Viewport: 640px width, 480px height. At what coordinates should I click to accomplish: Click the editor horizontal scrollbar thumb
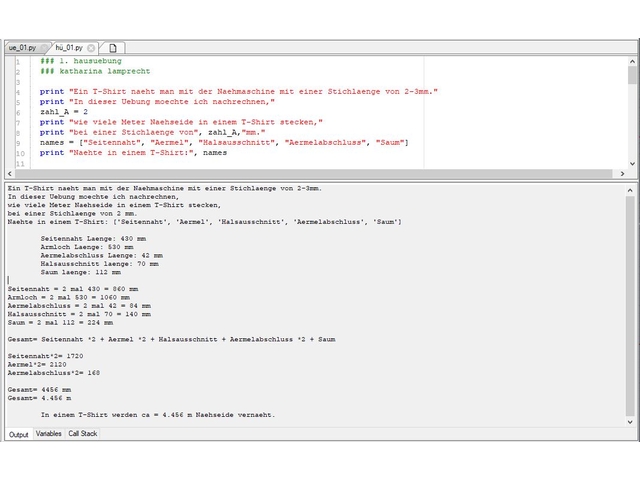(x=313, y=173)
